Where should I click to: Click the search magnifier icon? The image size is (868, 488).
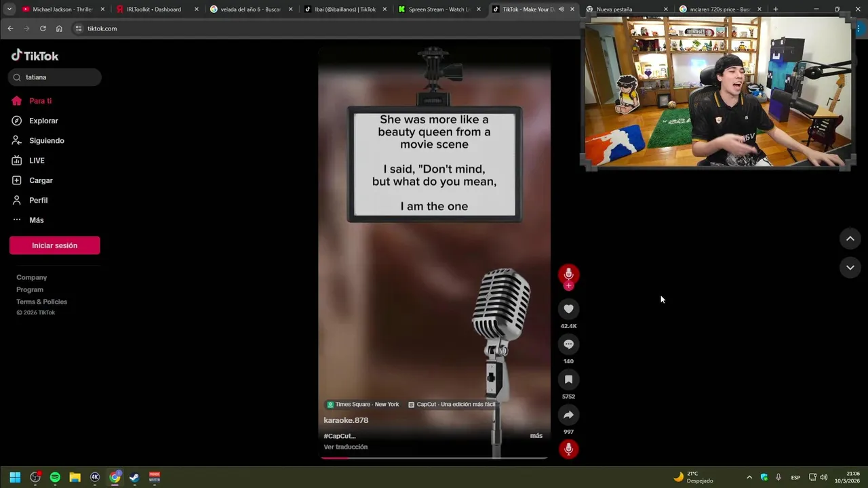click(17, 77)
